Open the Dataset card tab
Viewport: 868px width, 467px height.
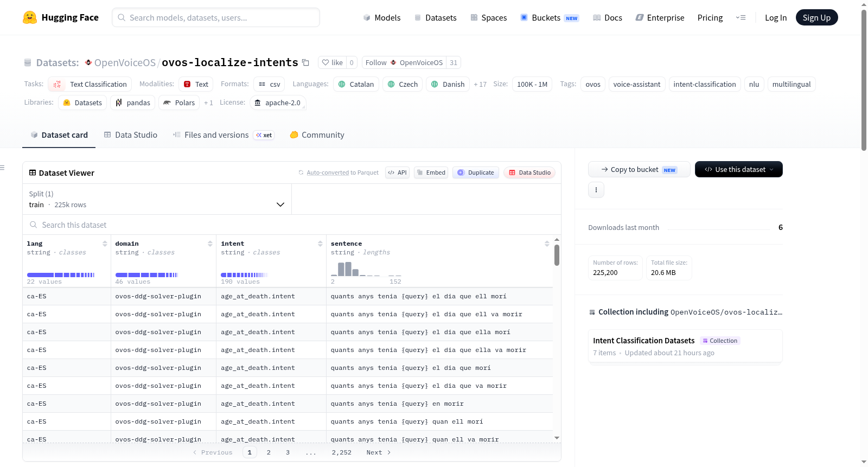pos(59,135)
